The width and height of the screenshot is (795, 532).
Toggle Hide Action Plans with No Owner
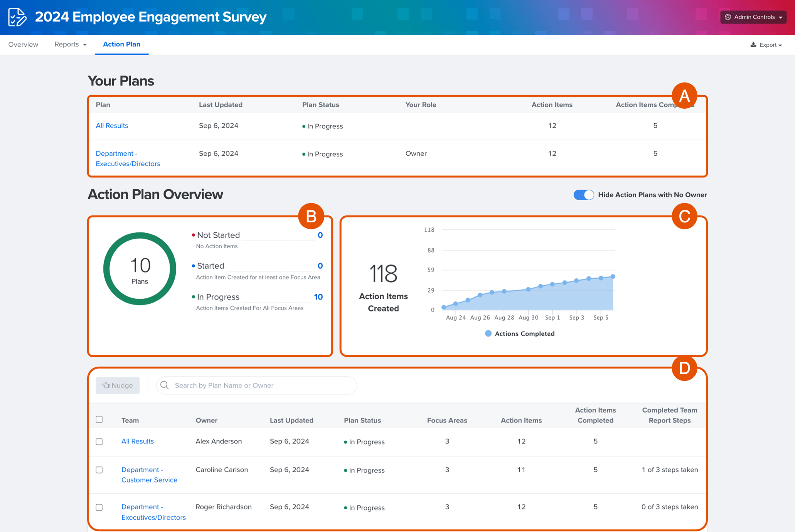click(583, 195)
